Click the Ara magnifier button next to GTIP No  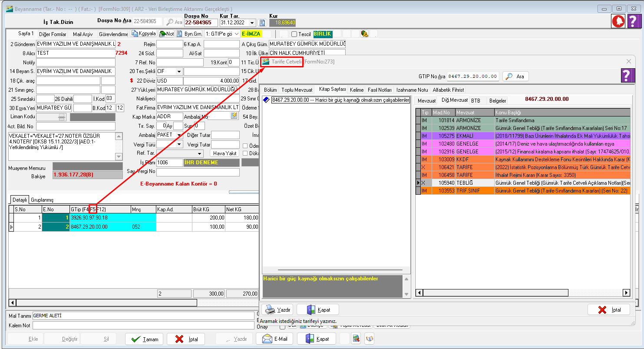[x=515, y=76]
